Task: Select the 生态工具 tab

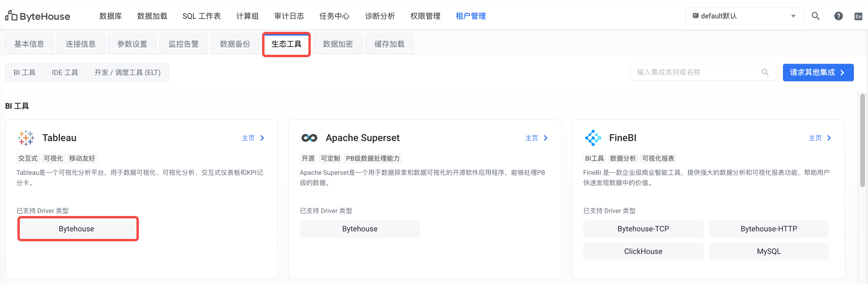Action: point(286,44)
